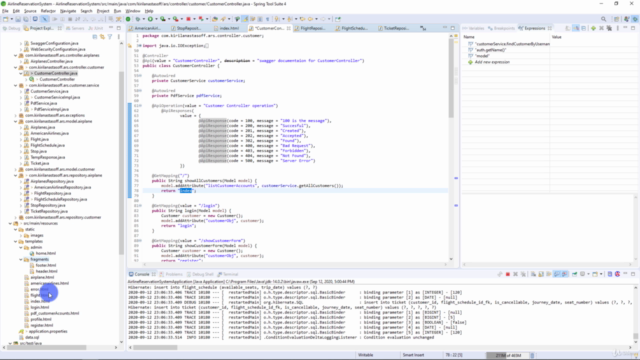Select login.html in templates folder
The image size is (640, 360).
tap(40, 307)
